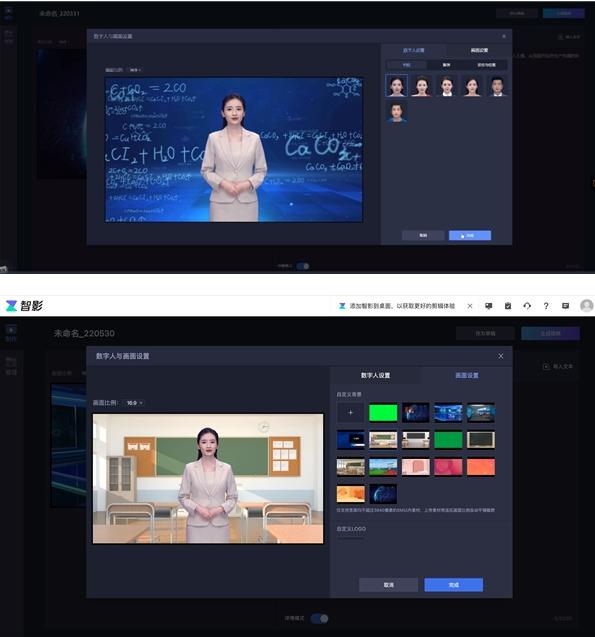
Task: Switch to 数字人设置 tab in lower dialog
Action: click(376, 375)
